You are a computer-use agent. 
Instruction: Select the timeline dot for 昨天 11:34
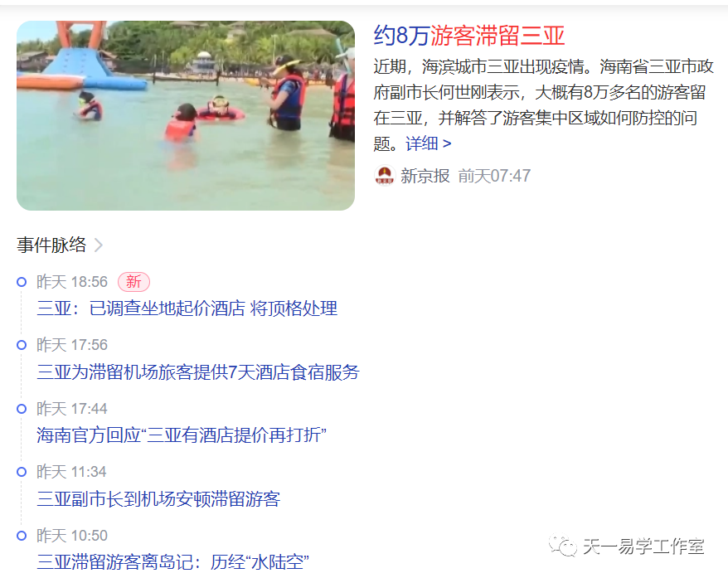tap(22, 472)
